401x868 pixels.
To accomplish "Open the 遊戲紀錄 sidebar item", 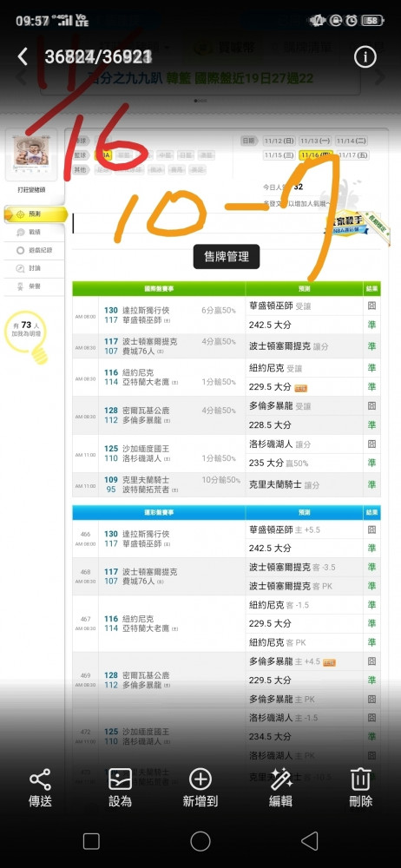I will (x=35, y=250).
